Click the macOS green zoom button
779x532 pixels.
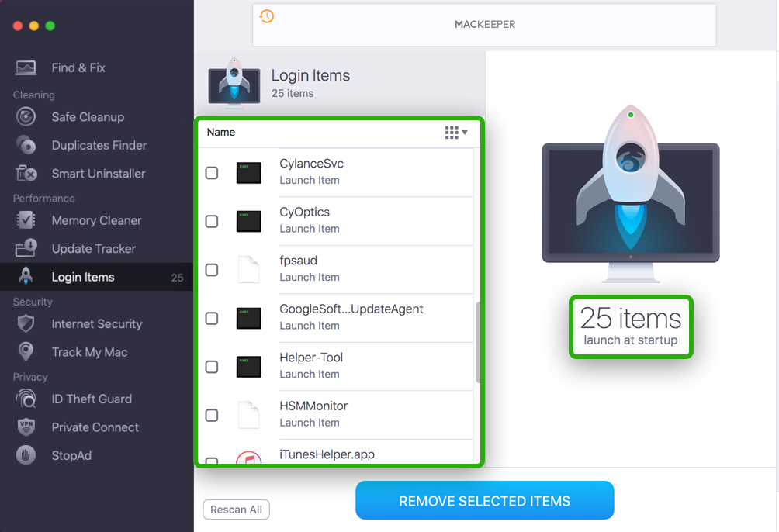pyautogui.click(x=50, y=26)
